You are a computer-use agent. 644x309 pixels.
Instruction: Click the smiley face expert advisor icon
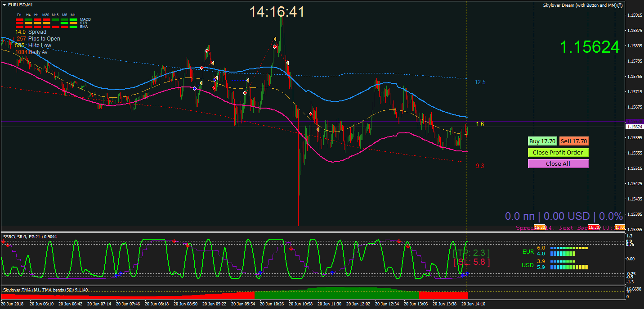pyautogui.click(x=620, y=5)
